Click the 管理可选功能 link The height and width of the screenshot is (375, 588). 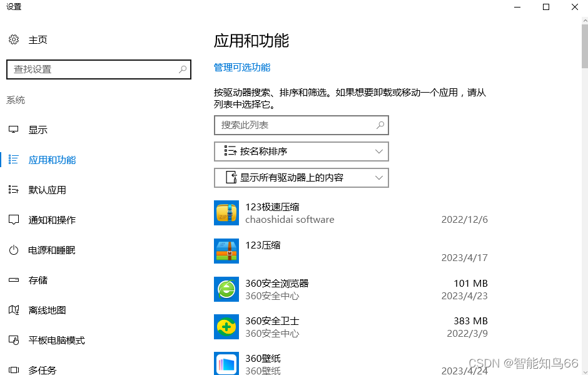[x=242, y=68]
